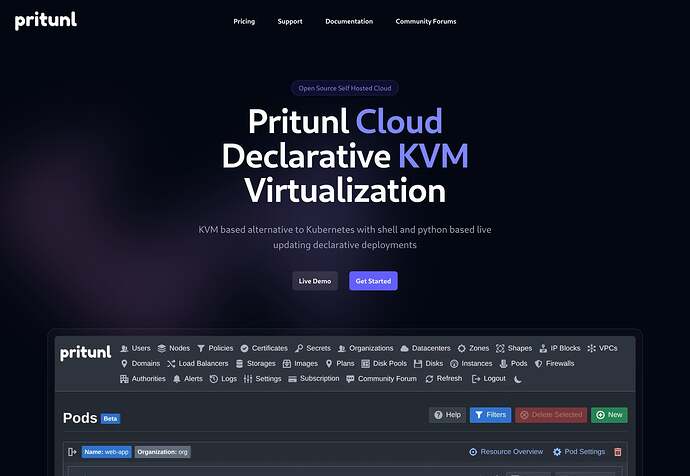Click the green New button
The width and height of the screenshot is (690, 476).
point(609,415)
